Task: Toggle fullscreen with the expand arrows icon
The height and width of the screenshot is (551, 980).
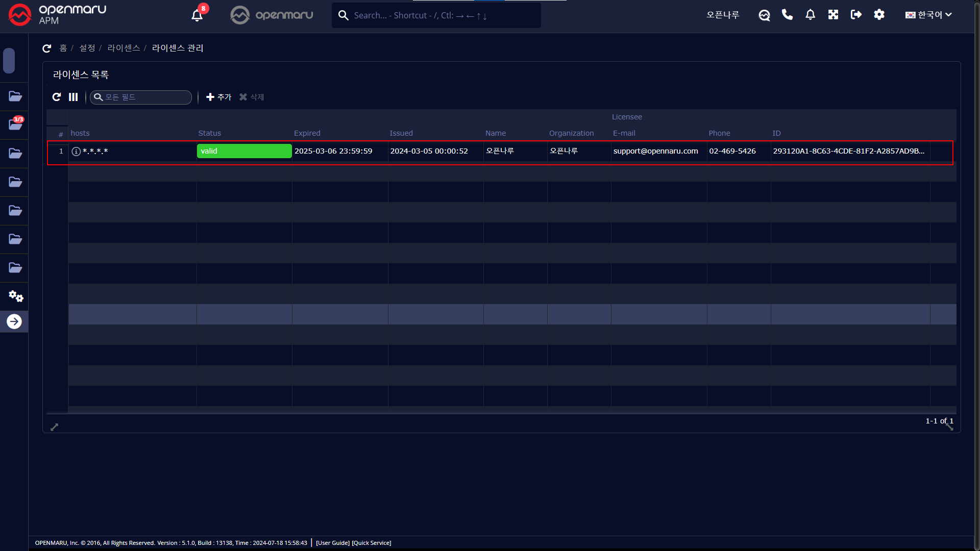Action: point(833,15)
